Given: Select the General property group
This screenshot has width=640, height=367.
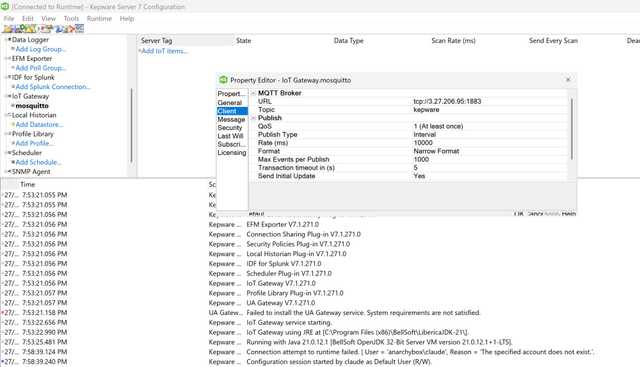Looking at the screenshot, I should 229,102.
